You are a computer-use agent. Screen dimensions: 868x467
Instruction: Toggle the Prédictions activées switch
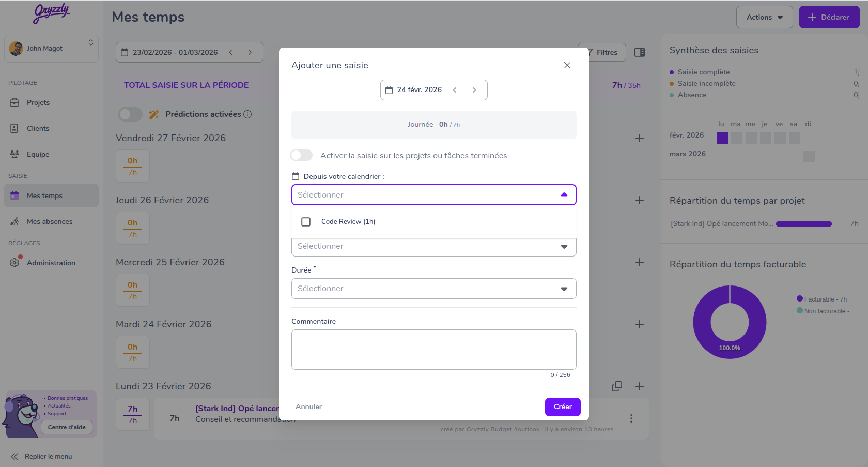[x=130, y=114]
